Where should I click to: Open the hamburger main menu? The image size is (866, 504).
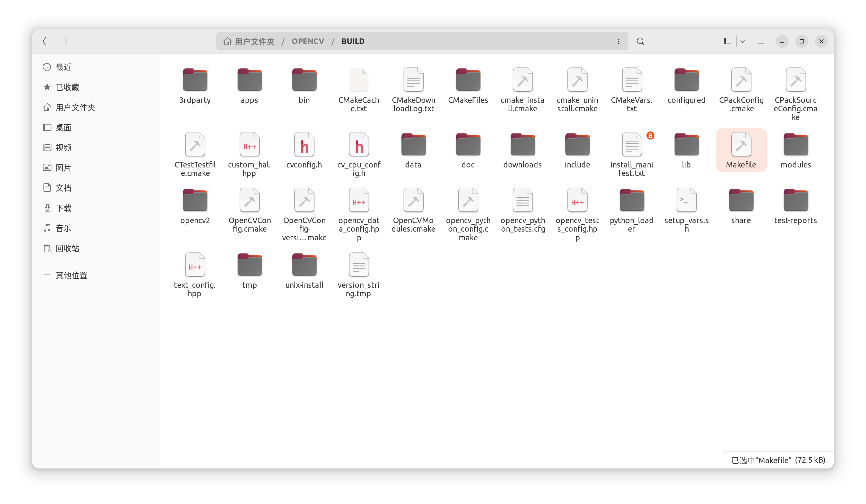tap(761, 41)
